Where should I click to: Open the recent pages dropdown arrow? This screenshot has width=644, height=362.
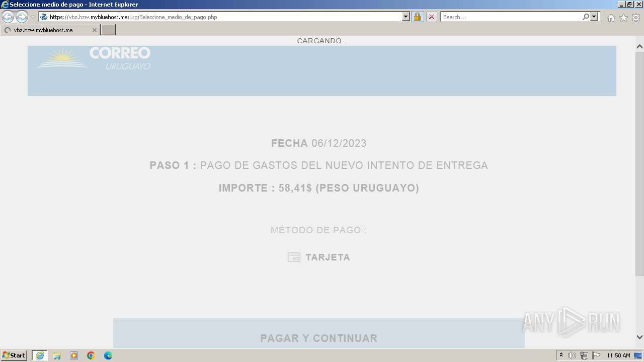pyautogui.click(x=33, y=17)
